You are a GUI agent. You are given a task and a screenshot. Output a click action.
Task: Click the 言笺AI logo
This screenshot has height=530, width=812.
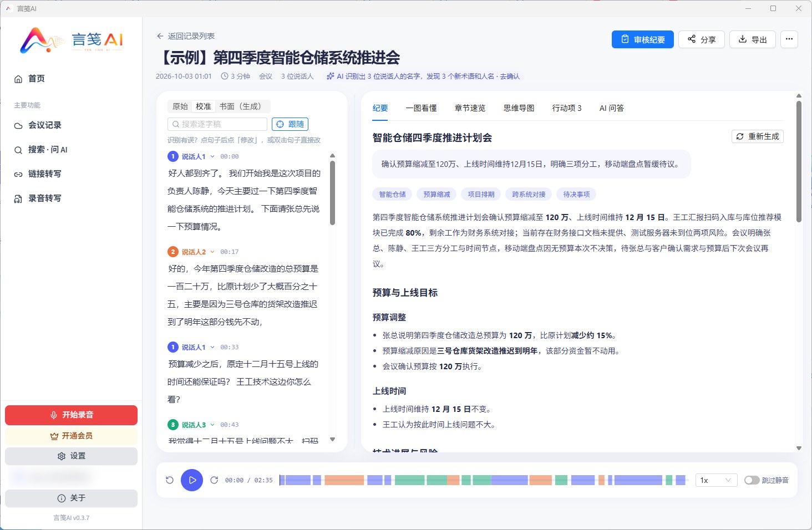pos(72,40)
